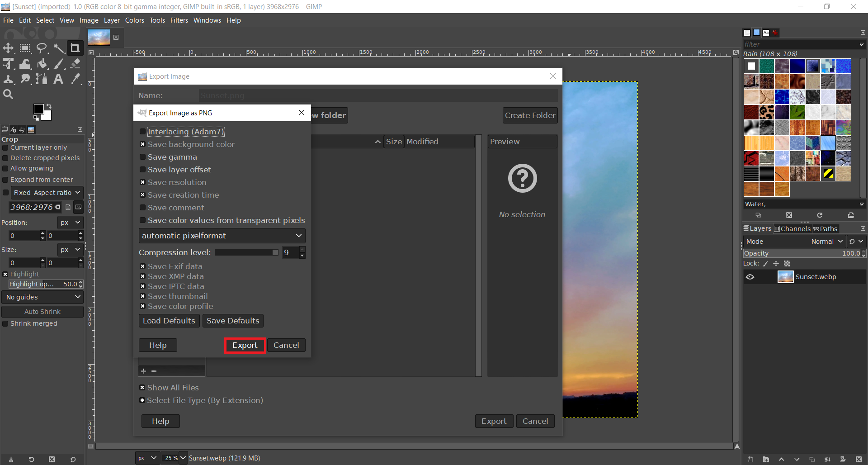Click Export in the PNG dialog
Screen dimensions: 868x465
pyautogui.click(x=245, y=345)
